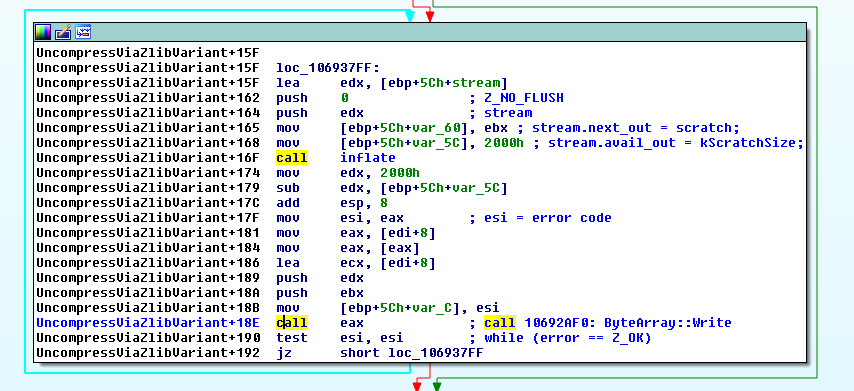Follow the 'short loc_106937FF' jump target

coord(412,353)
